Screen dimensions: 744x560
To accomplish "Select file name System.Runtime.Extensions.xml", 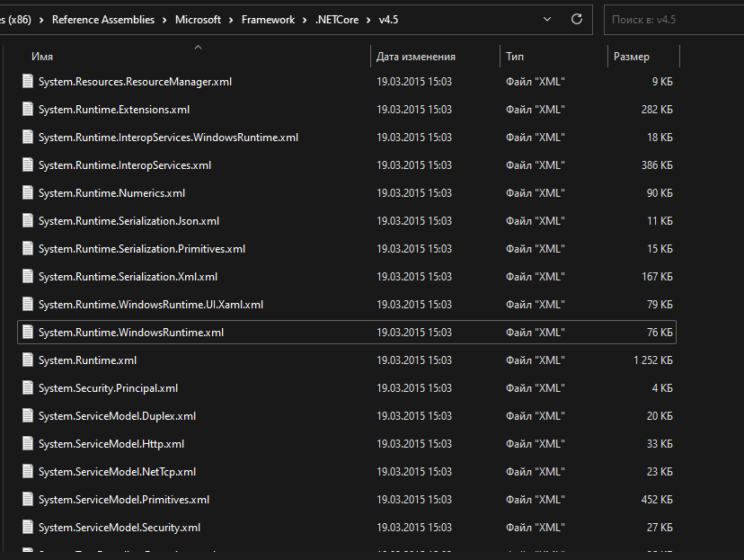I will tap(114, 110).
